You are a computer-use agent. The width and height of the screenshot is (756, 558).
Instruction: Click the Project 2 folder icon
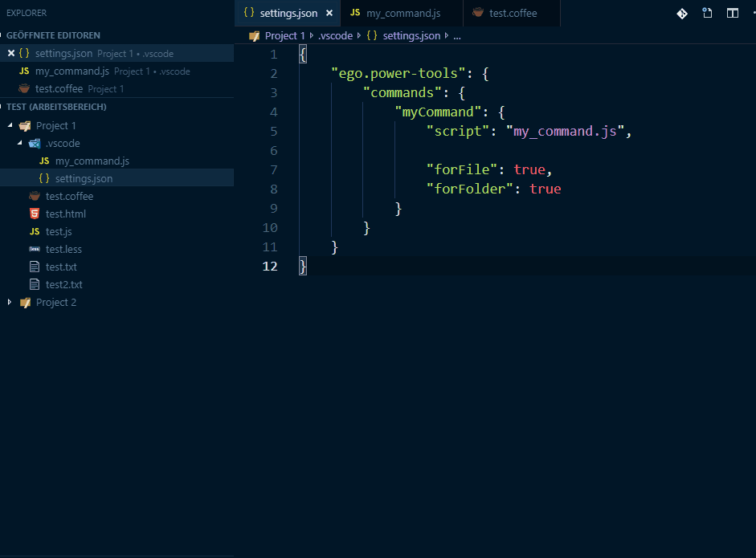tap(25, 303)
